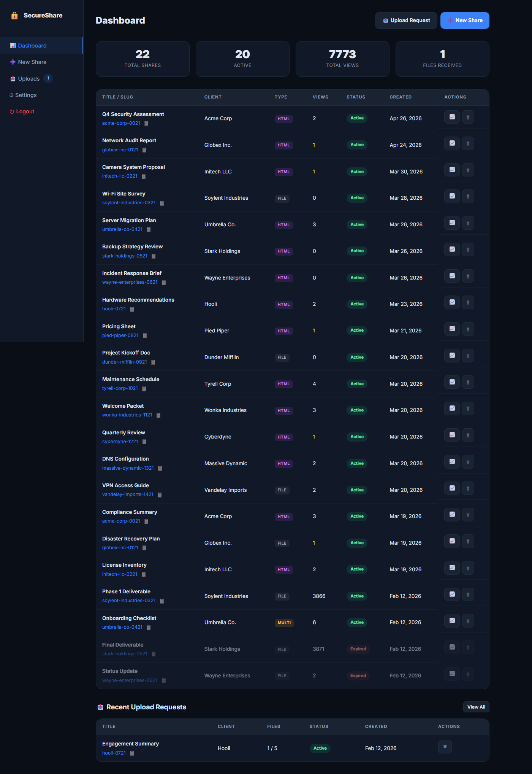The width and height of the screenshot is (532, 774).
Task: Click the Total Shares stat card
Action: 142,59
